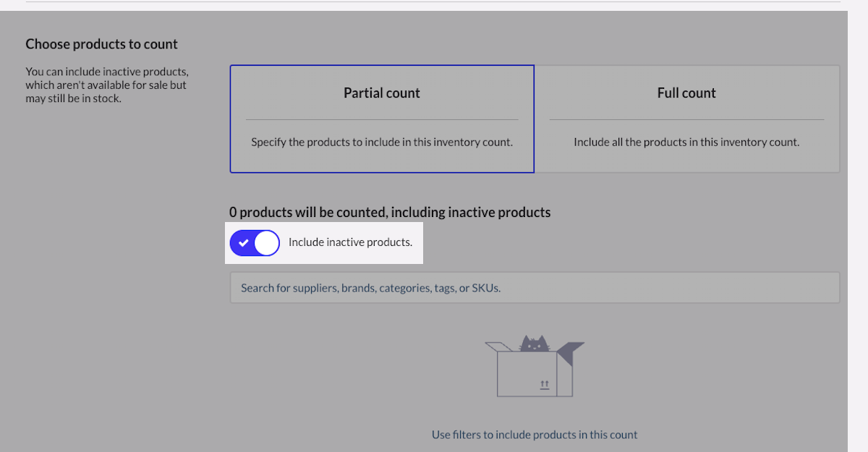Focus the suppliers, brands, categories search field
The height and width of the screenshot is (452, 868).
click(x=535, y=288)
